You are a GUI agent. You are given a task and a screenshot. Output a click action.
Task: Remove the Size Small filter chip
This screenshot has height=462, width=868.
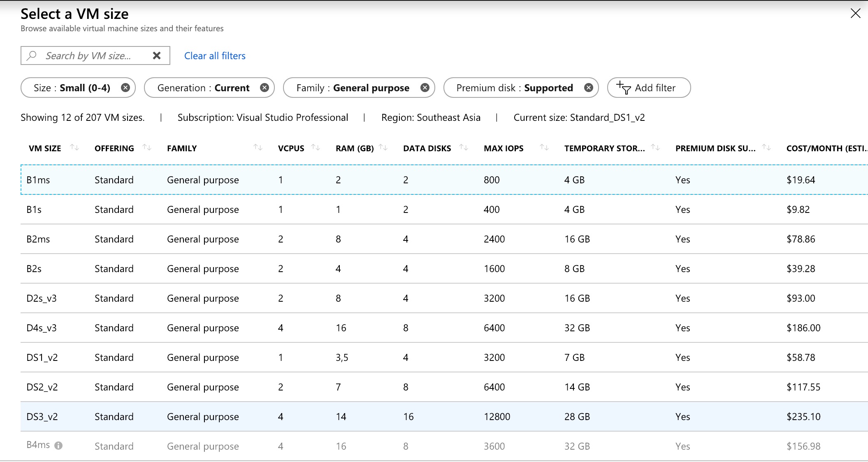pos(125,88)
